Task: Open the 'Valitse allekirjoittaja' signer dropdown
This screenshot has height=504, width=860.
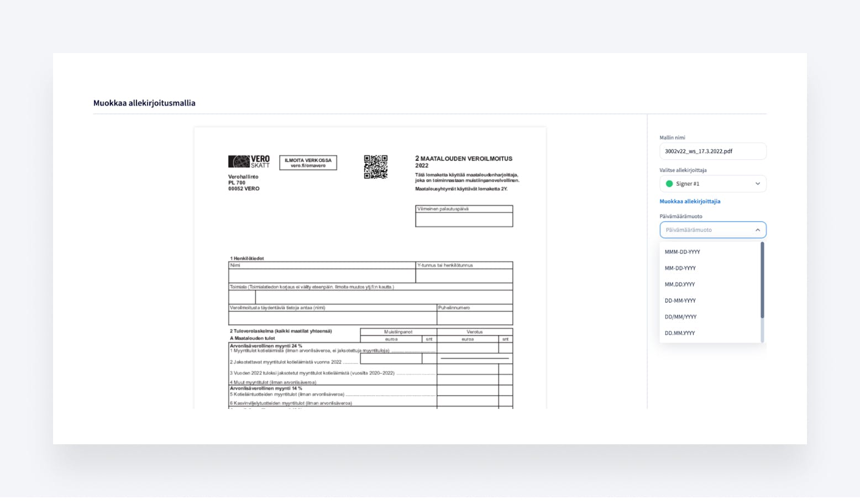Action: tap(712, 184)
